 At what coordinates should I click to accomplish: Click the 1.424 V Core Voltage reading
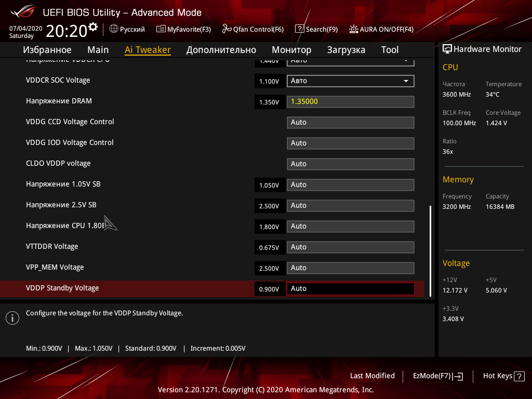[496, 123]
